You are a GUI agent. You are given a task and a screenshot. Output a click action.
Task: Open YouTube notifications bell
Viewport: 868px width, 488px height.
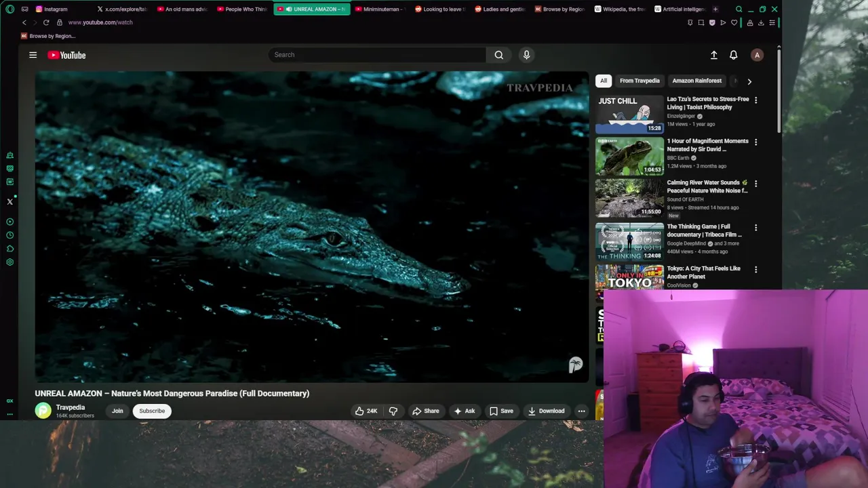(733, 55)
